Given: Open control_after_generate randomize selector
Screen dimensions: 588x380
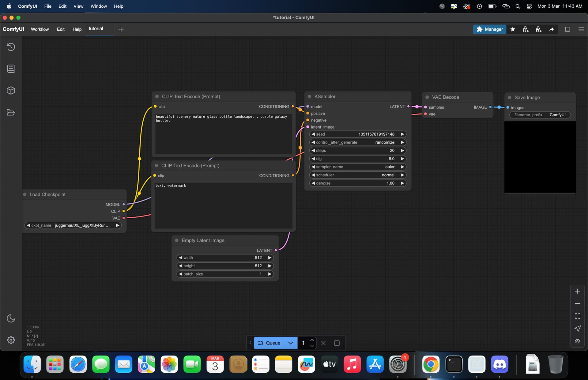Looking at the screenshot, I should pyautogui.click(x=358, y=142).
